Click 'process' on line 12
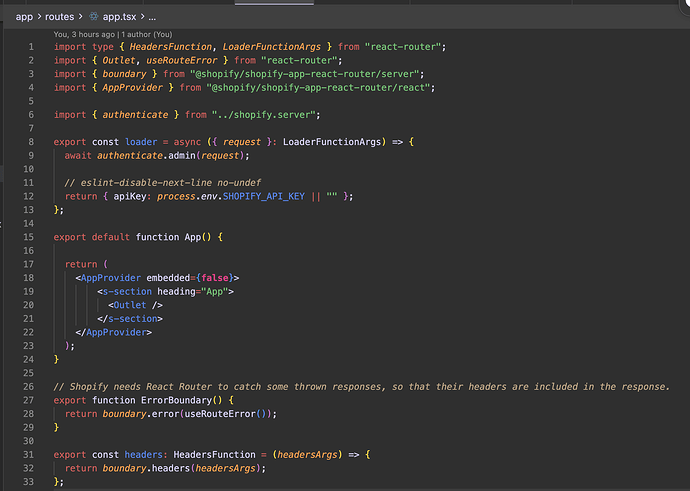This screenshot has height=491, width=690. 176,196
